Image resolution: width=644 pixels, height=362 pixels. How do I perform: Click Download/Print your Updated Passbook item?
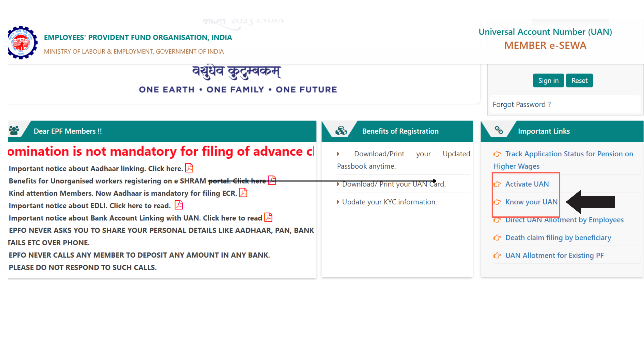(x=404, y=160)
